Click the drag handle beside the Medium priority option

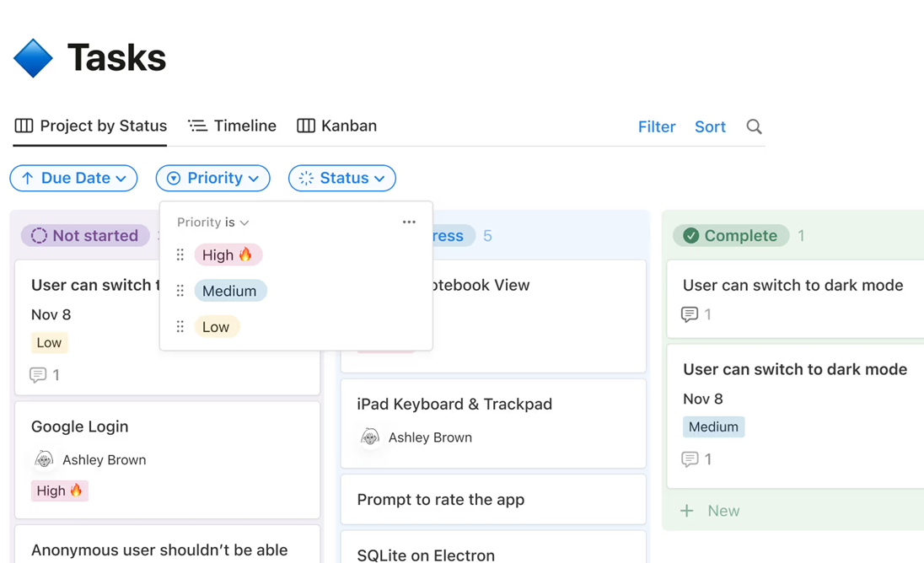point(180,291)
